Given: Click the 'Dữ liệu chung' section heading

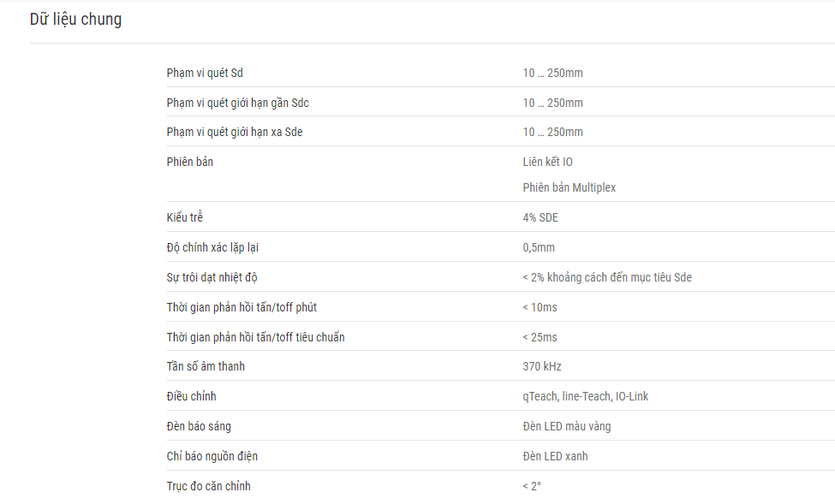Looking at the screenshot, I should click(75, 20).
